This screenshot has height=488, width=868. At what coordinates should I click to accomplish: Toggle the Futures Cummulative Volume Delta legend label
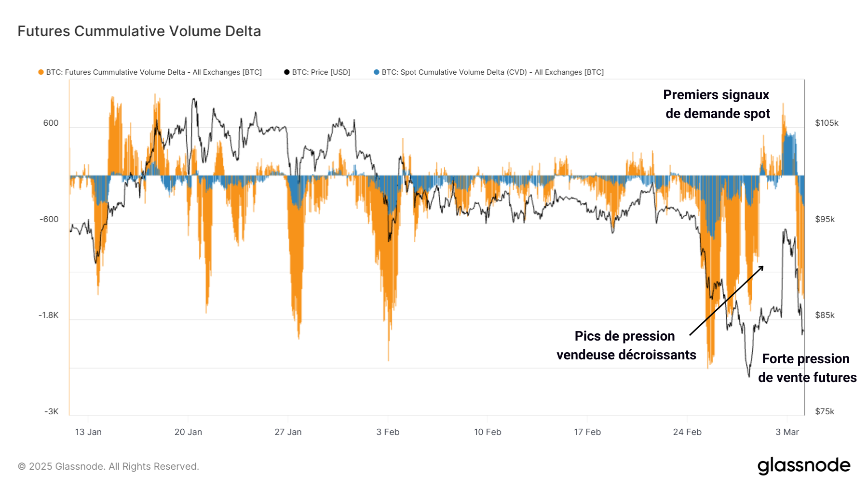click(x=154, y=72)
